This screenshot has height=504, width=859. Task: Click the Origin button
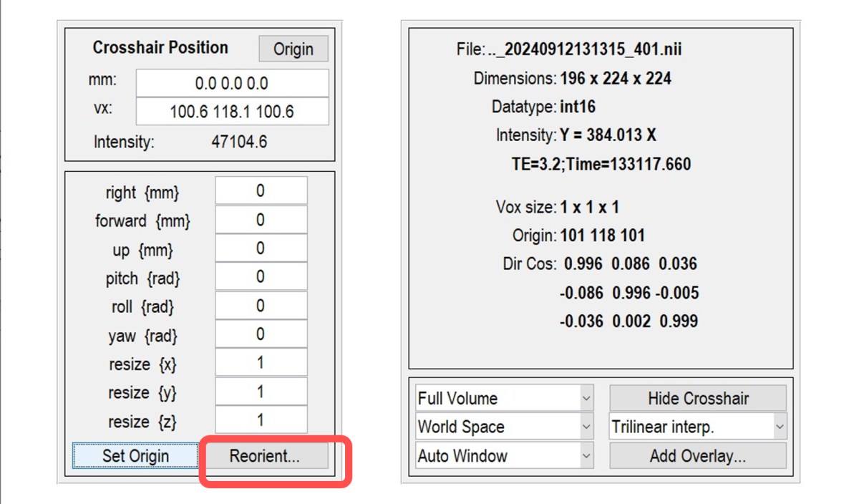[x=293, y=49]
